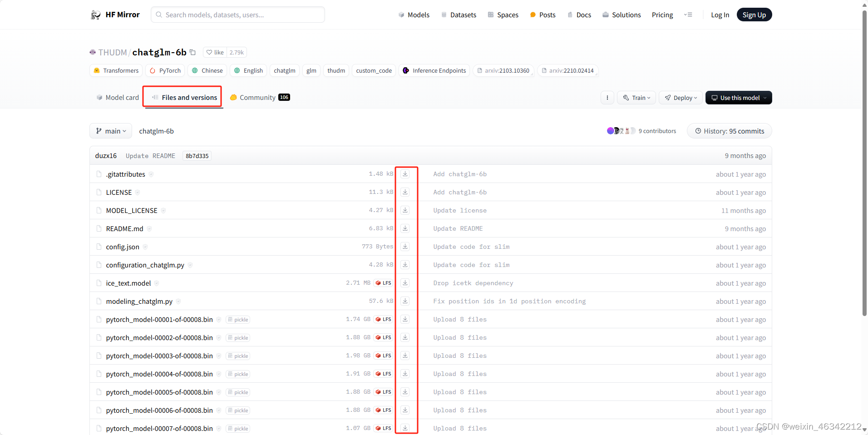Image resolution: width=868 pixels, height=435 pixels.
Task: Download modeling_chatglm.py via download icon
Action: point(405,301)
